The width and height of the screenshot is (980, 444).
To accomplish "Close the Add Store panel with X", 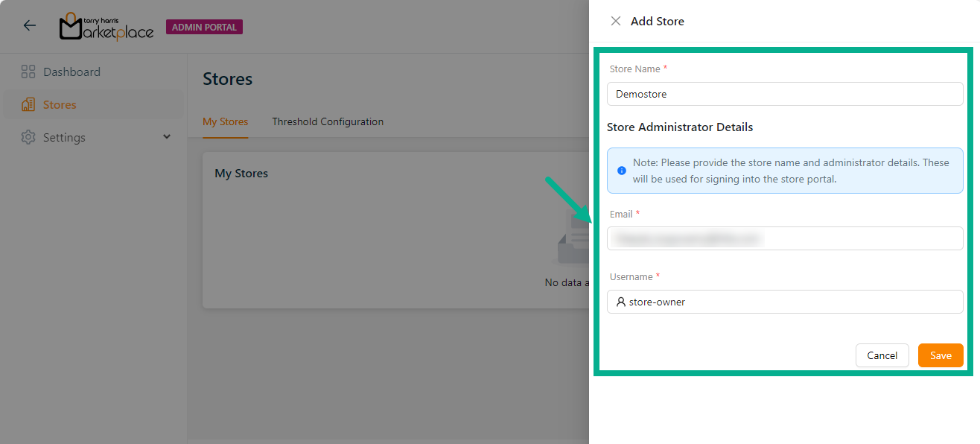I will [616, 22].
